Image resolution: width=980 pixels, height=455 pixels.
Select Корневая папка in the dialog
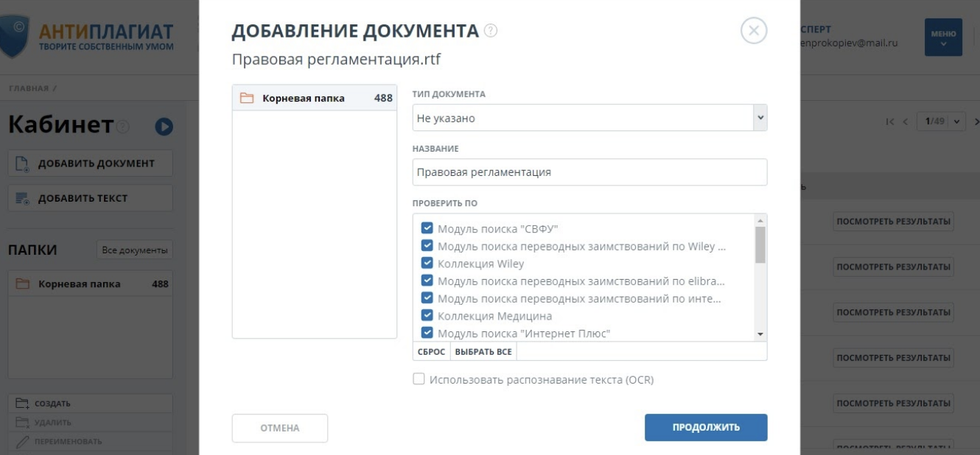(304, 98)
